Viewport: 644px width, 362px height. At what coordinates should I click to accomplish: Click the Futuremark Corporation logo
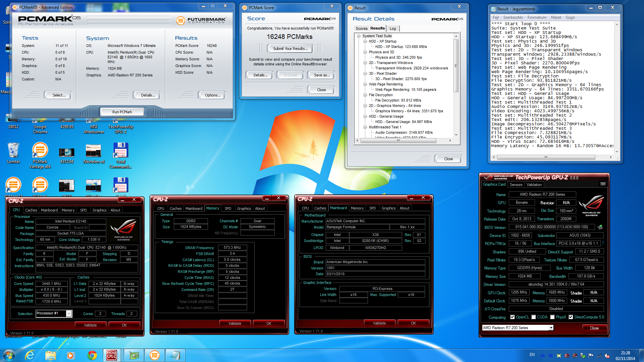point(202,21)
